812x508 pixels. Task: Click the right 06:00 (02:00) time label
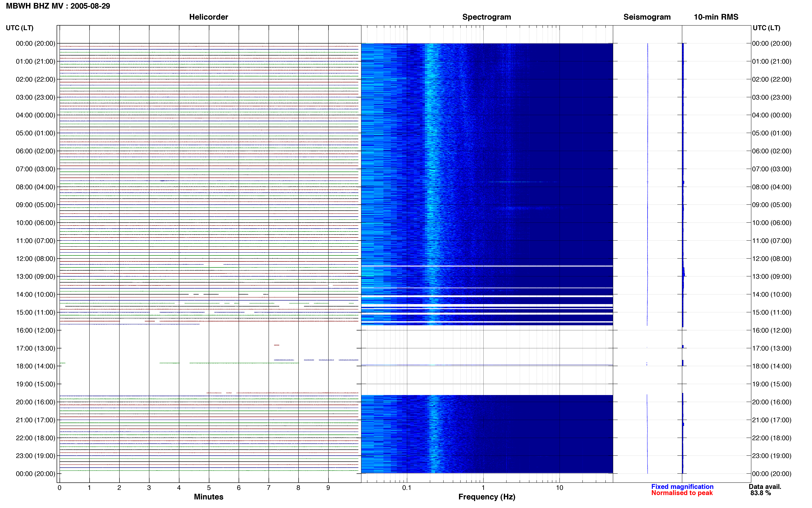coord(772,151)
